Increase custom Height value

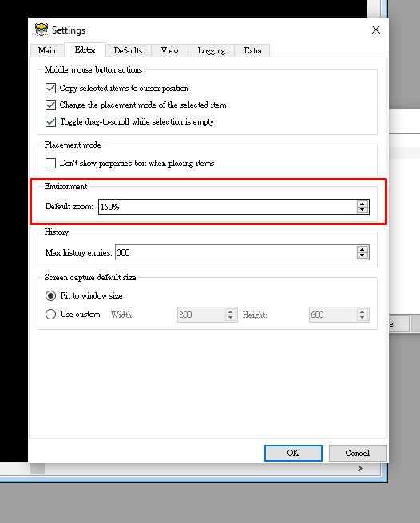363,311
